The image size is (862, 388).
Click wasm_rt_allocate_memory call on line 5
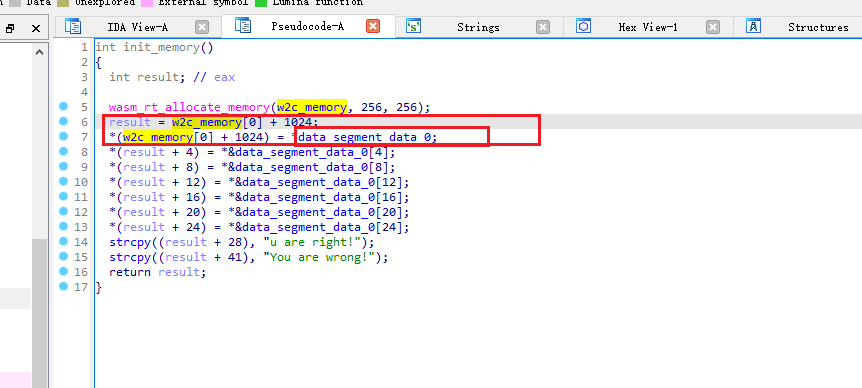[x=189, y=107]
